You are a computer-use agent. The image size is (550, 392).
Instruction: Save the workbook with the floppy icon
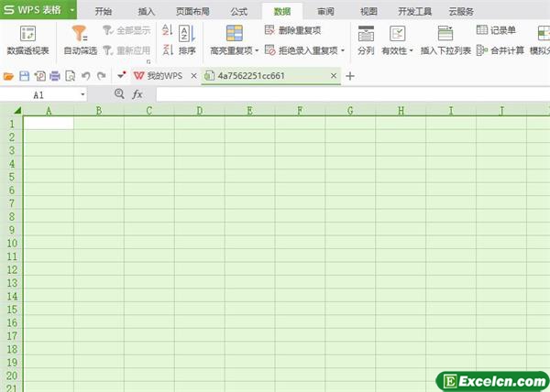[x=24, y=76]
